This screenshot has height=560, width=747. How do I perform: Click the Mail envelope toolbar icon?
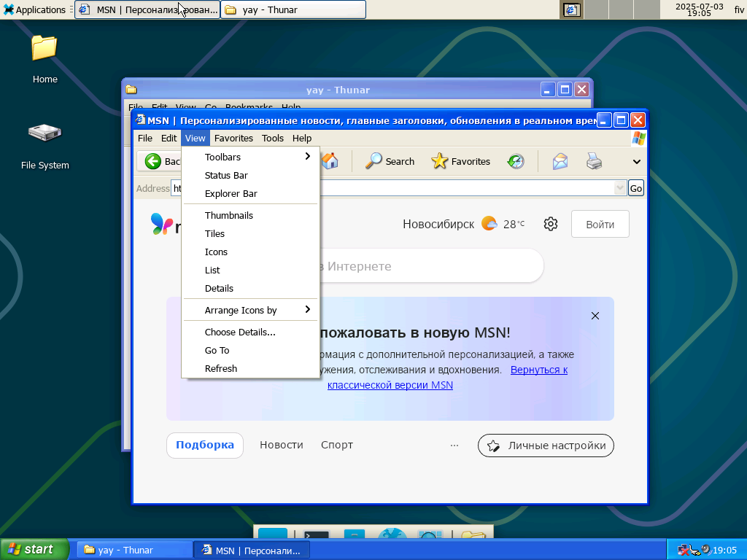(x=560, y=161)
